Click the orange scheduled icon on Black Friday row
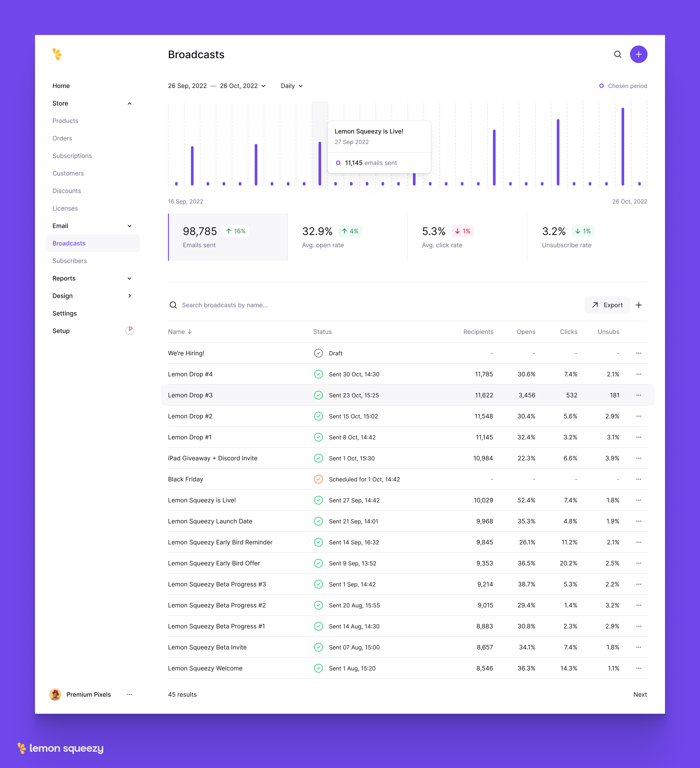 coord(319,479)
